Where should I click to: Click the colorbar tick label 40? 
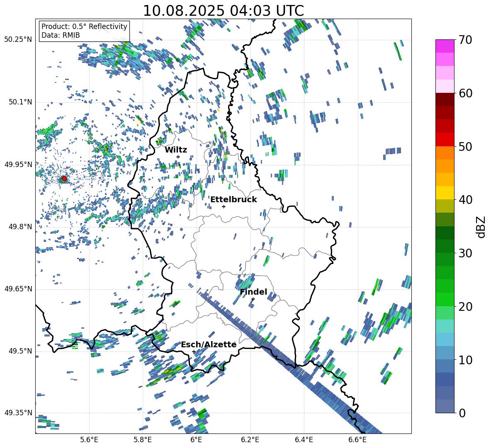465,200
